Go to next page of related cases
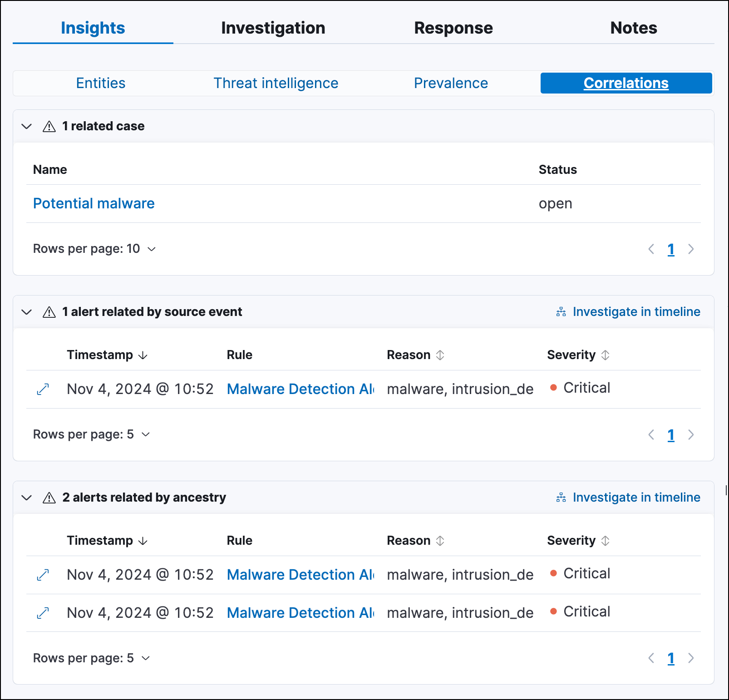The height and width of the screenshot is (700, 729). click(x=691, y=249)
